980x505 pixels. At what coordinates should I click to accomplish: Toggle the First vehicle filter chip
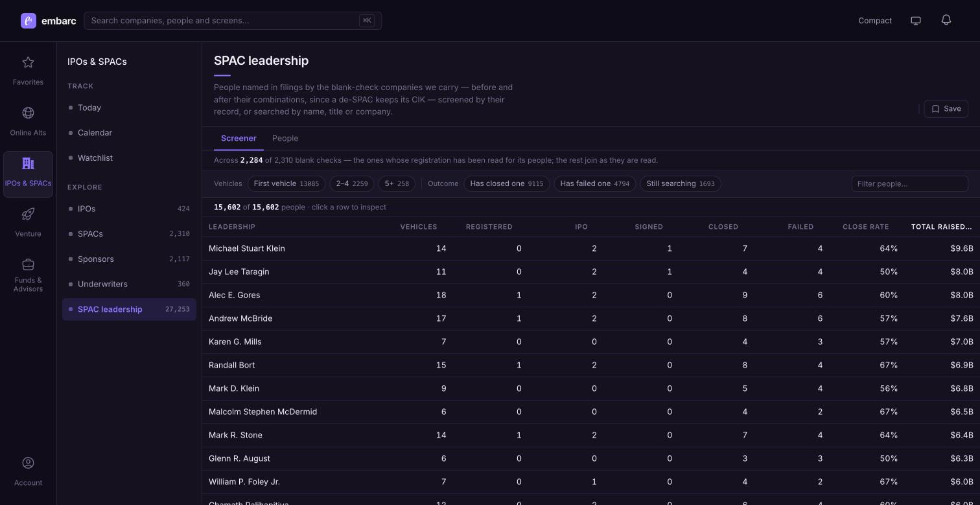286,183
